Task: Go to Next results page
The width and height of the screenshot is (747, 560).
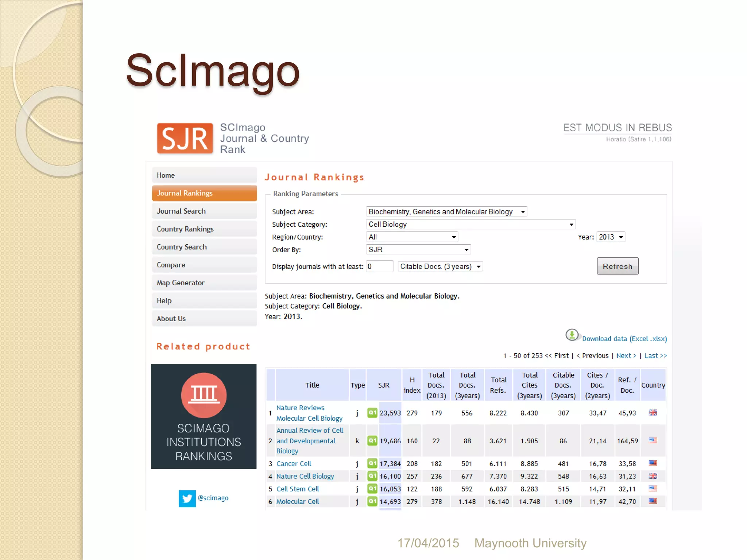Action: [x=626, y=355]
